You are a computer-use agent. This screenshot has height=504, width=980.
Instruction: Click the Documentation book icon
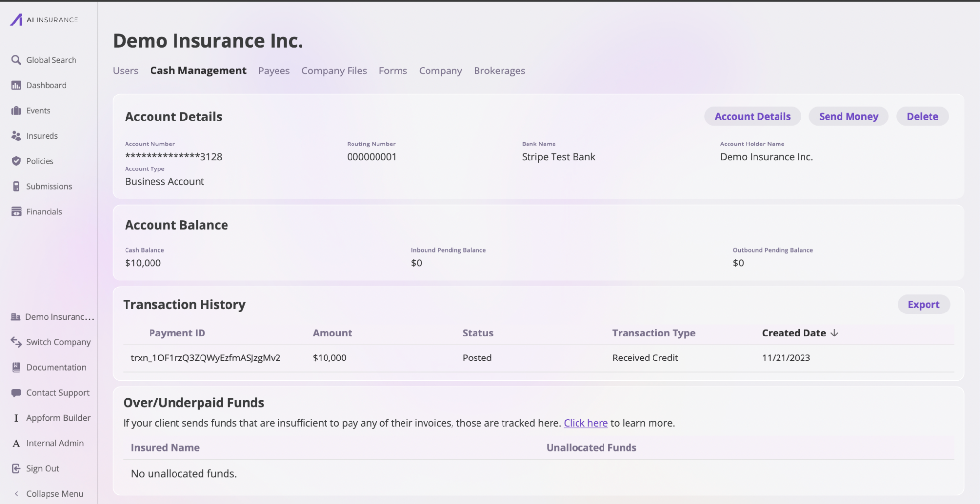(16, 367)
